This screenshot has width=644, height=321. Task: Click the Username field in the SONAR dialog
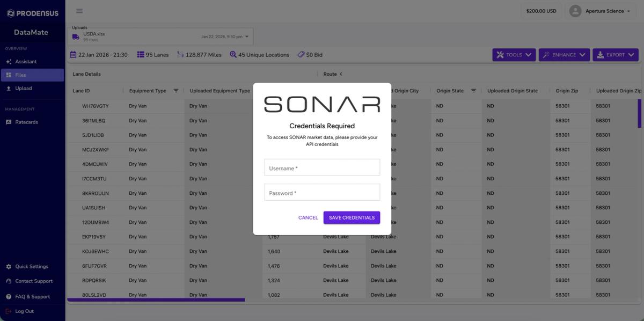click(321, 167)
